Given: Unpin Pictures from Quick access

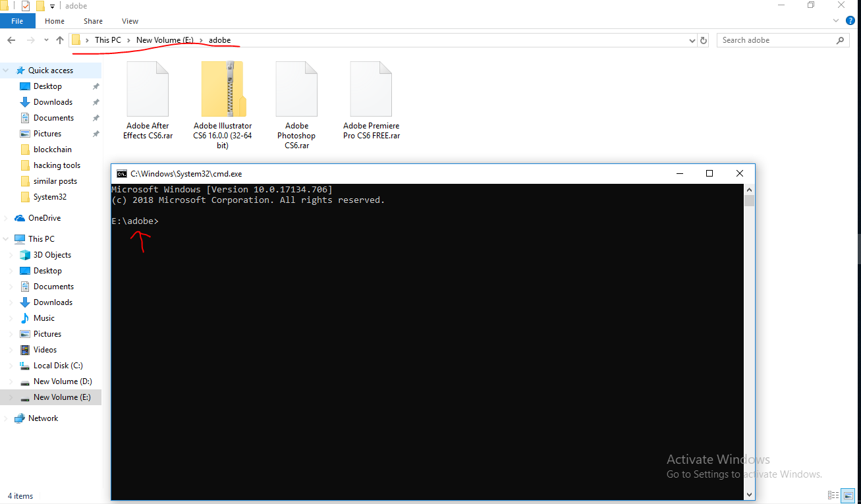Looking at the screenshot, I should point(95,133).
